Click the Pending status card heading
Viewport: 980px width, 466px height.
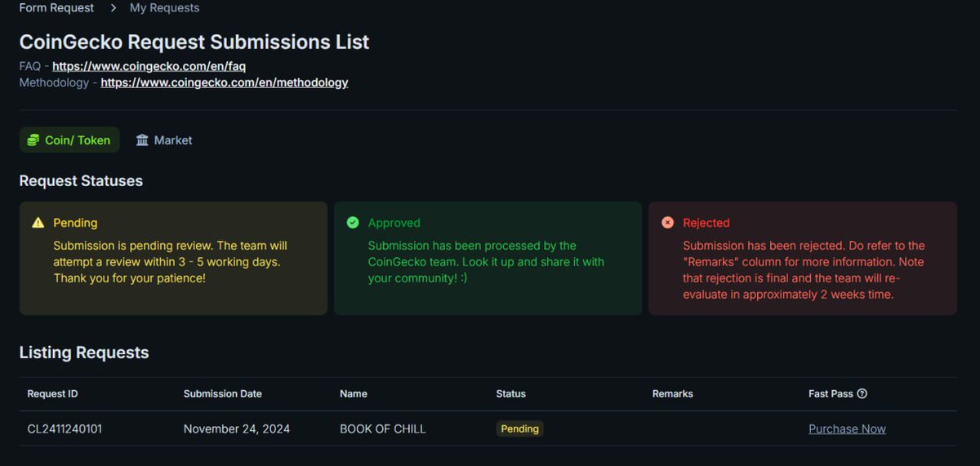(x=75, y=223)
